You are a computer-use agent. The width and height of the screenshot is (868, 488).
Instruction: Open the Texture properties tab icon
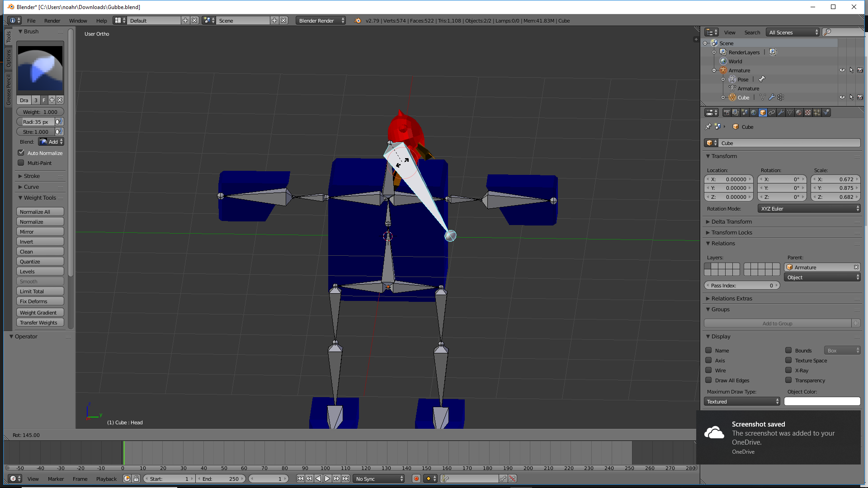(x=808, y=113)
